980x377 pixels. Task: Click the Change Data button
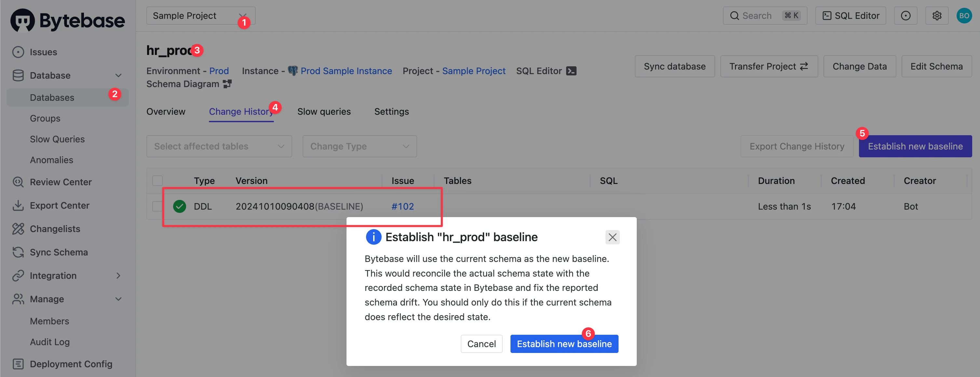point(859,67)
